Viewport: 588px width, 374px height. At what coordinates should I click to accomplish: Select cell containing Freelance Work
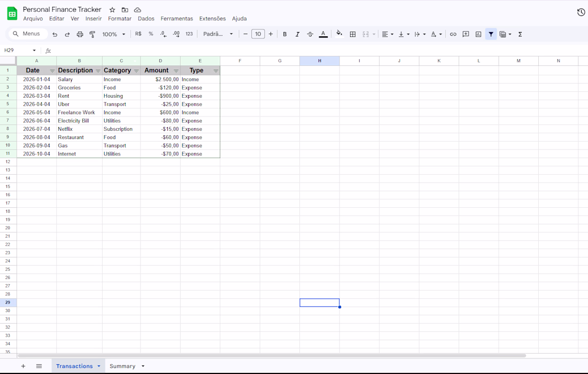pos(80,112)
